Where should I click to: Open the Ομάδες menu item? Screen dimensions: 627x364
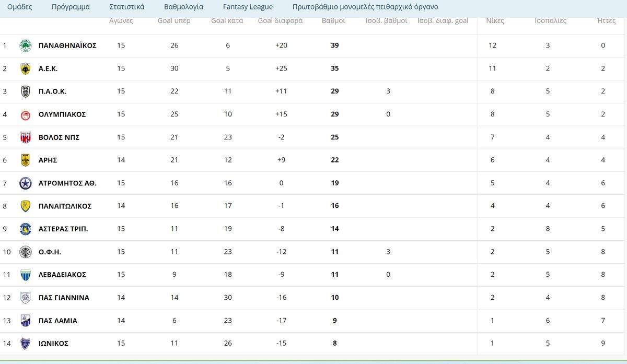[19, 7]
